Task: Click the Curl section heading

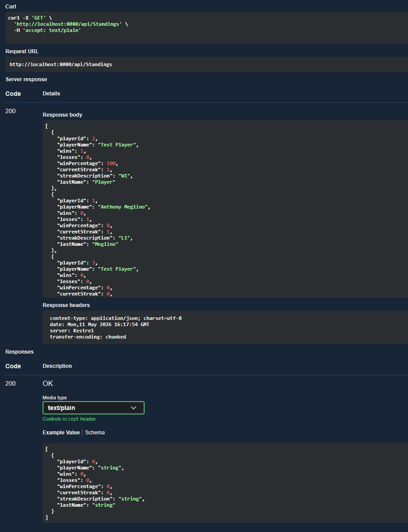Action: pos(11,7)
